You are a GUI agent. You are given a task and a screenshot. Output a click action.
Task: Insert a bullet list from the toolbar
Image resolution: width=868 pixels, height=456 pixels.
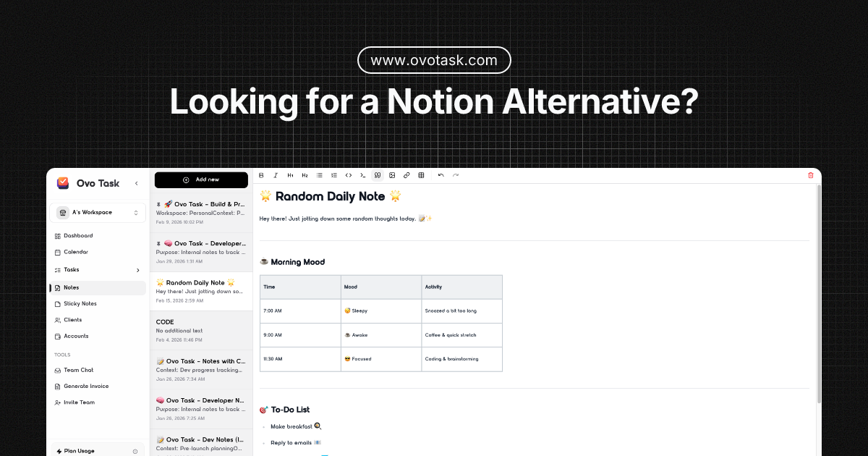pos(319,175)
